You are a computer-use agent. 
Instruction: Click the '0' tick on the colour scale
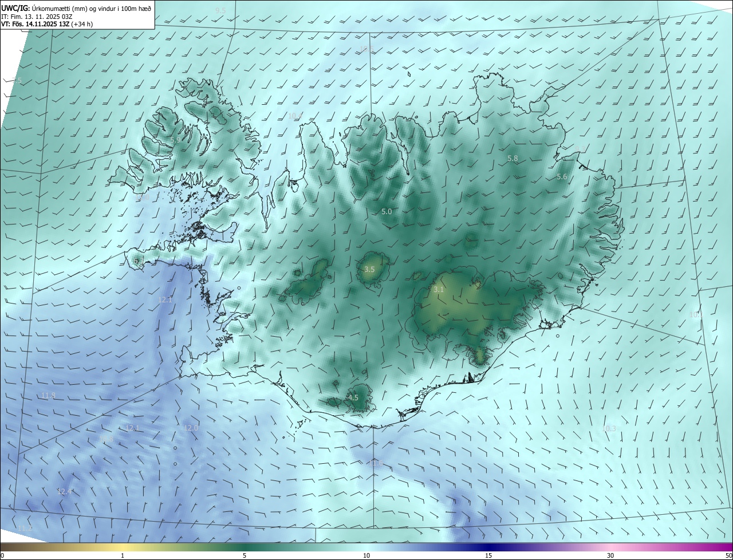2,555
